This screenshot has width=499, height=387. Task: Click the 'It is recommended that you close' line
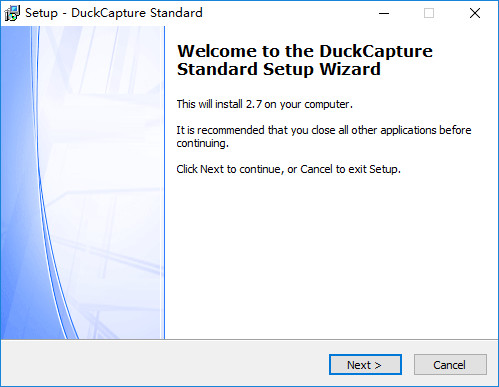coord(324,130)
